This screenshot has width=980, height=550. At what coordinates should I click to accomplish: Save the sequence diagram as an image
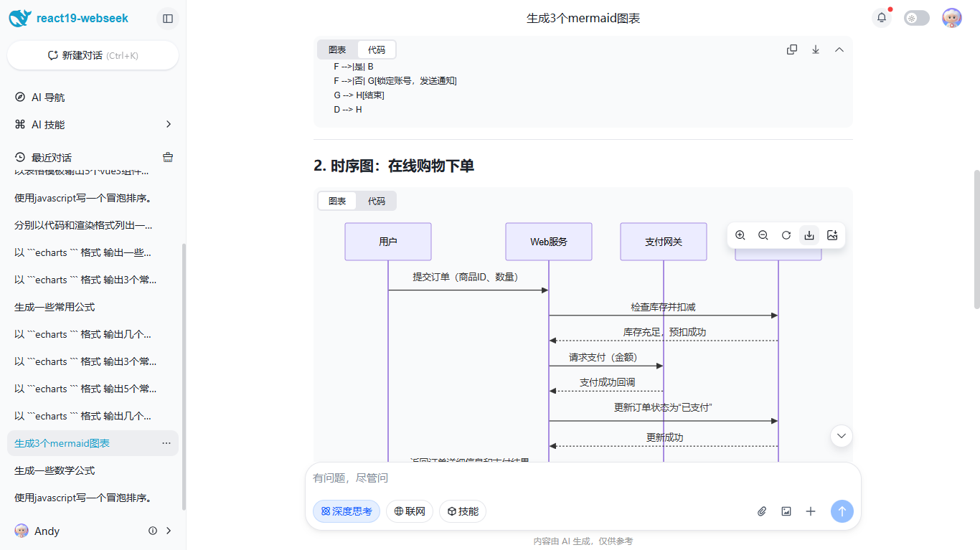tap(832, 235)
